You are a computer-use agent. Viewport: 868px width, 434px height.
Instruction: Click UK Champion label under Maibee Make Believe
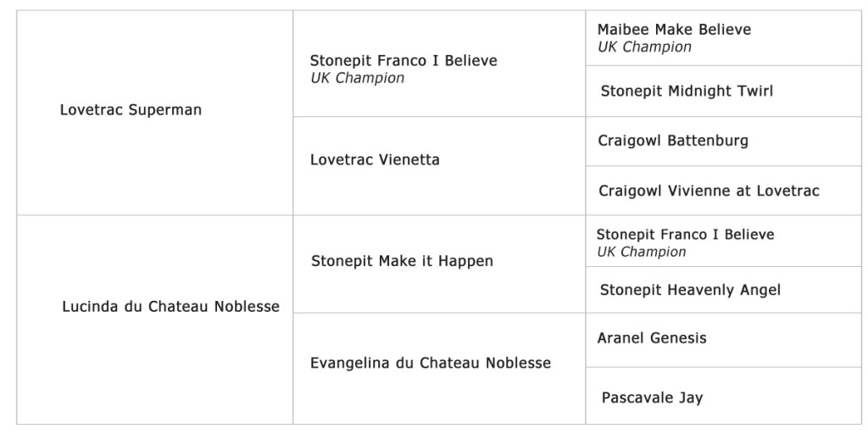click(644, 47)
